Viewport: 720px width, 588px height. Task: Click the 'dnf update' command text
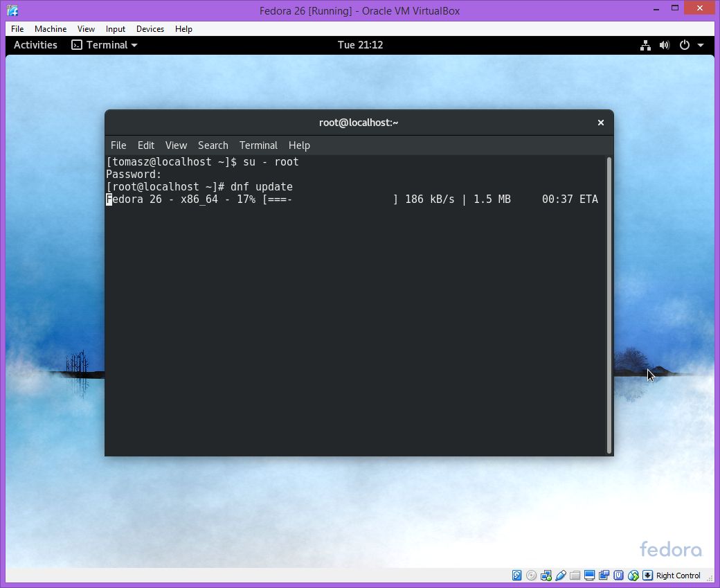pyautogui.click(x=261, y=187)
